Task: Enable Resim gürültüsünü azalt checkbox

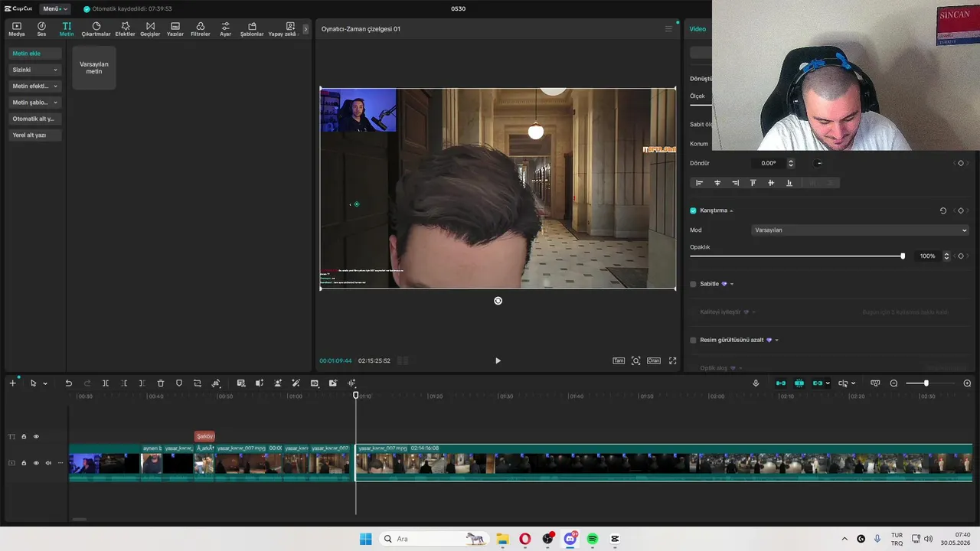Action: [x=693, y=340]
